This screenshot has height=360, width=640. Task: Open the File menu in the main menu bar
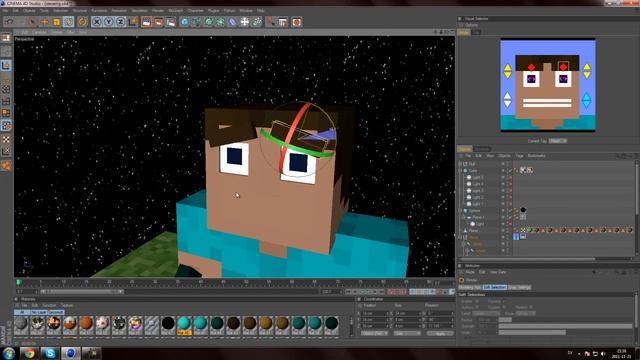tap(5, 10)
